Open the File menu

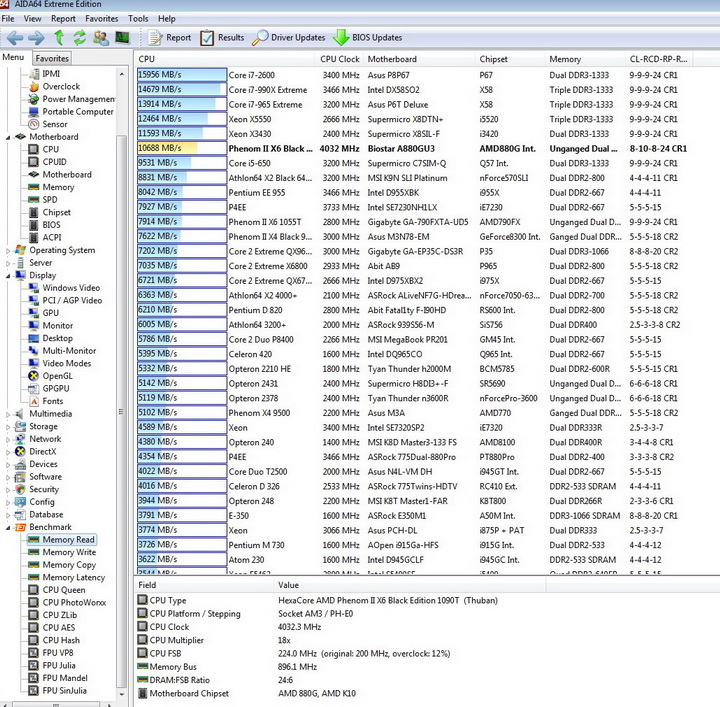[8, 19]
